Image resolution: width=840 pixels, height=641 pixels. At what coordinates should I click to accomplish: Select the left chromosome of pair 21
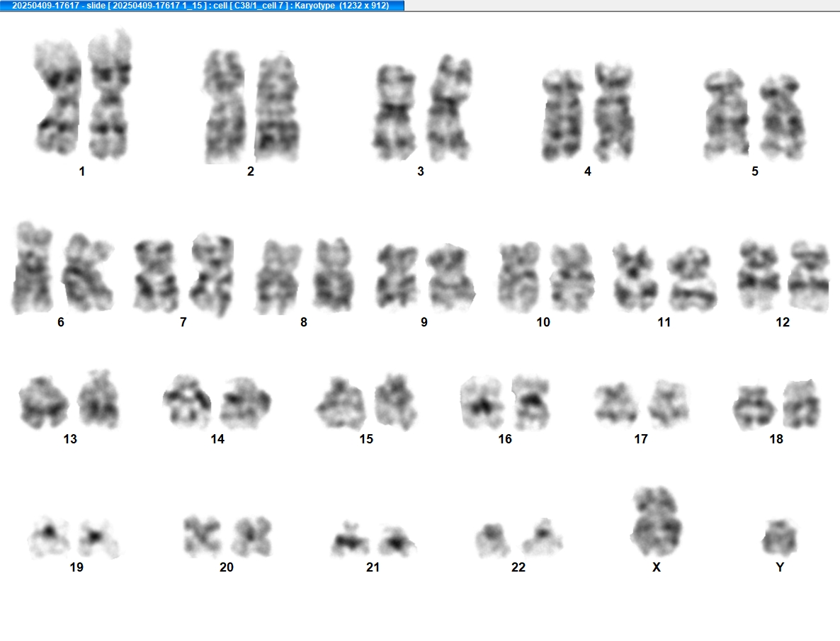pos(350,539)
